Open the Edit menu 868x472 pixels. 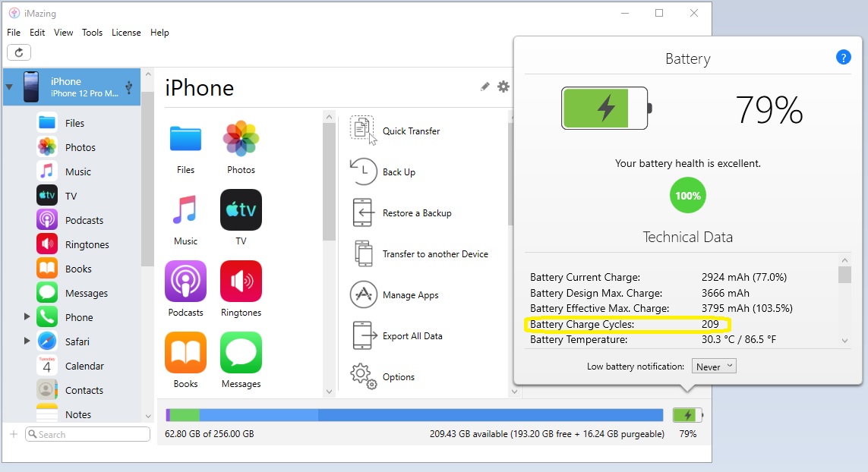click(x=37, y=33)
